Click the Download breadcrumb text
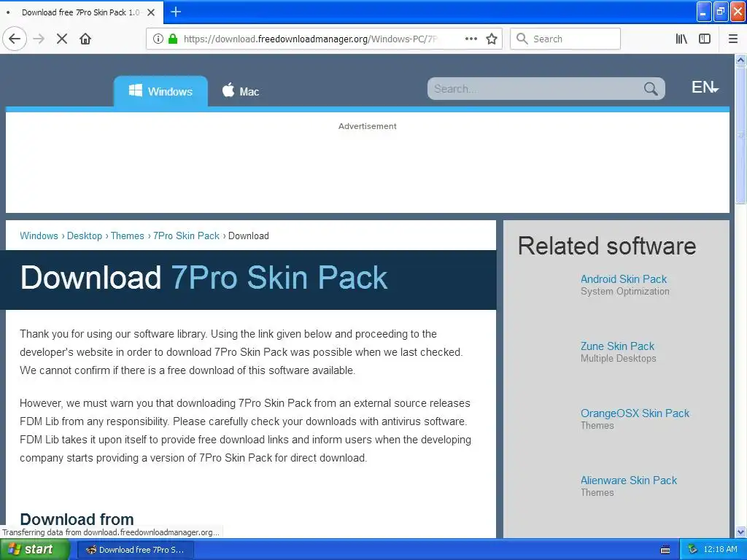The height and width of the screenshot is (560, 747). click(249, 236)
